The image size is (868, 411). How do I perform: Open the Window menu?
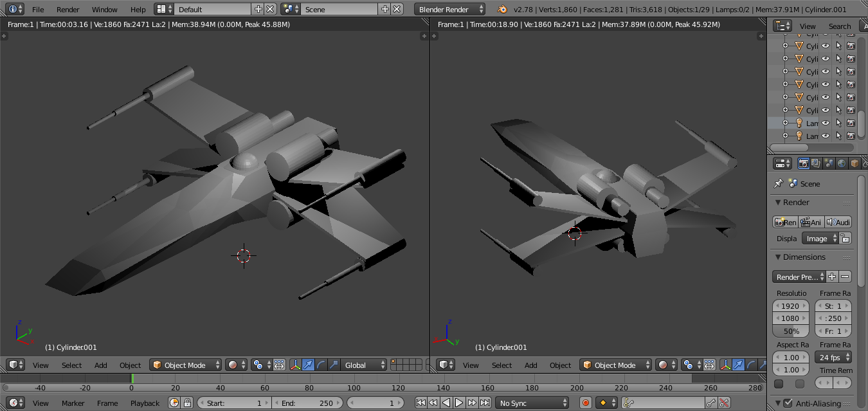click(x=105, y=10)
